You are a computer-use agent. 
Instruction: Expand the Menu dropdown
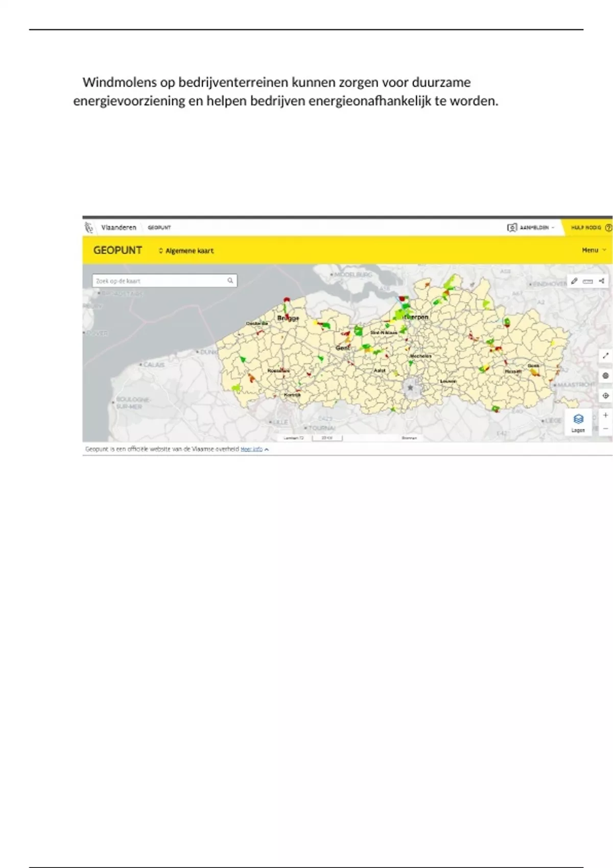tap(594, 250)
